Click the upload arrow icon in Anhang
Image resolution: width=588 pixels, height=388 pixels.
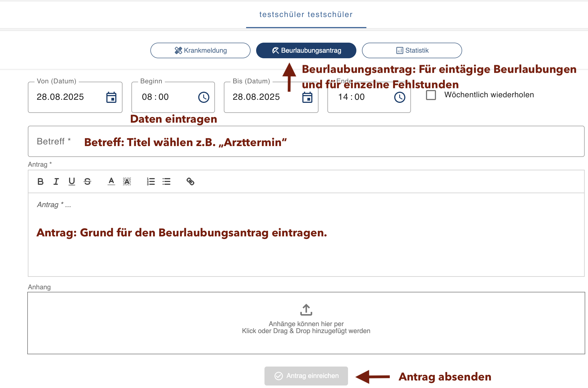coord(306,310)
